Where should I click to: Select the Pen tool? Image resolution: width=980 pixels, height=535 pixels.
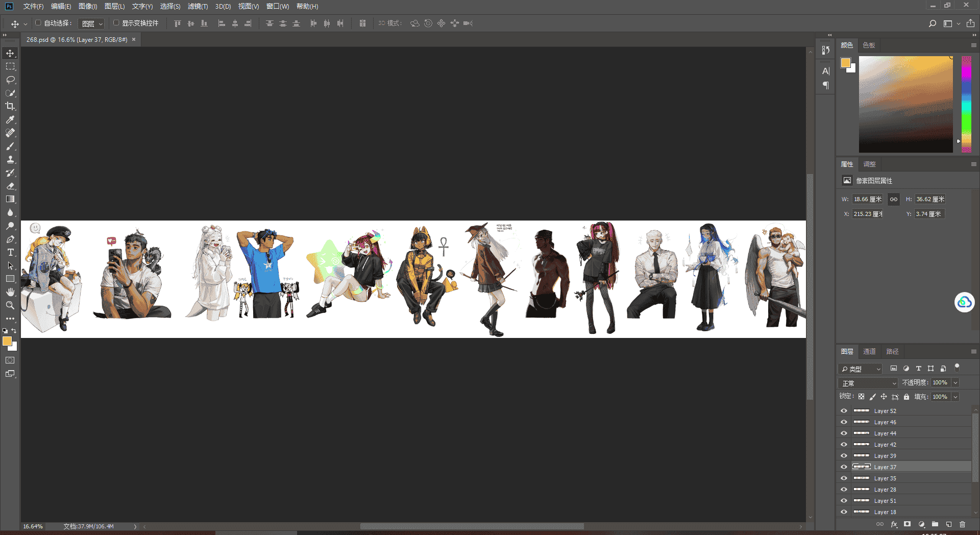[x=10, y=239]
